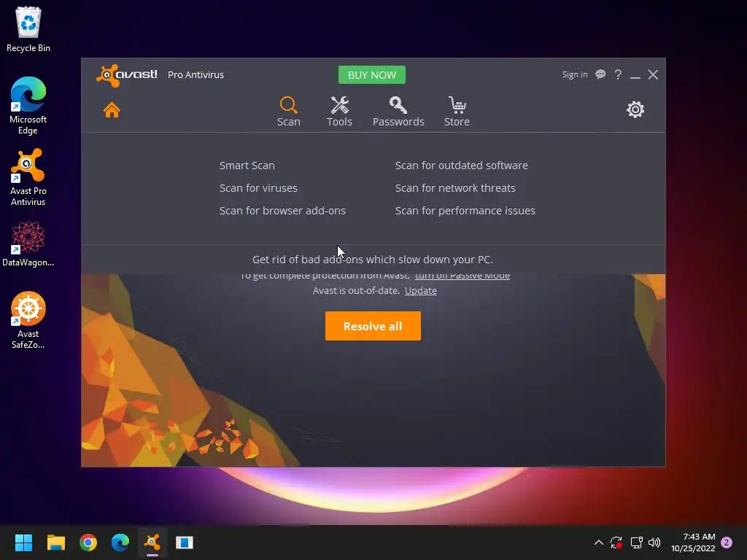Open File Explorer from taskbar
Viewport: 747px width, 560px height.
pyautogui.click(x=55, y=542)
